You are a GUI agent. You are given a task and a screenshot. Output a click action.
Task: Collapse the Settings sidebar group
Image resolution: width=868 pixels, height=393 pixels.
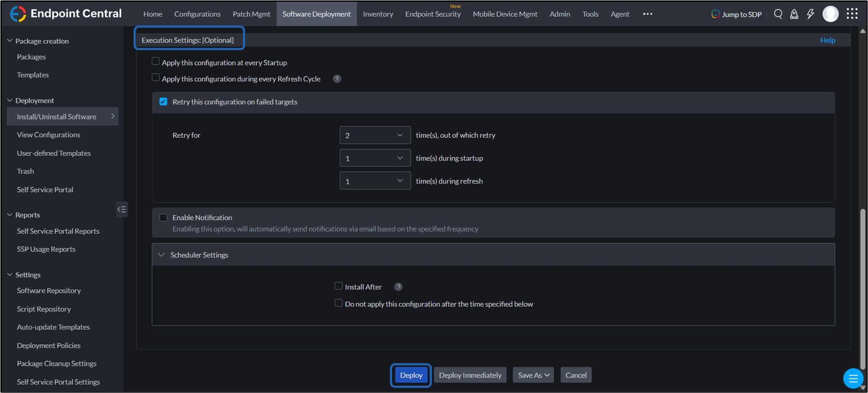coord(10,275)
